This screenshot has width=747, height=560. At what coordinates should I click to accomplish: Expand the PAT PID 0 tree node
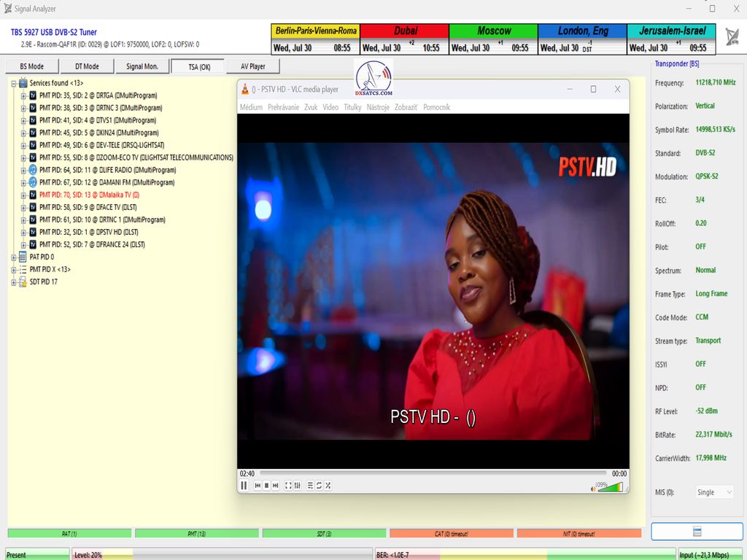click(x=14, y=257)
